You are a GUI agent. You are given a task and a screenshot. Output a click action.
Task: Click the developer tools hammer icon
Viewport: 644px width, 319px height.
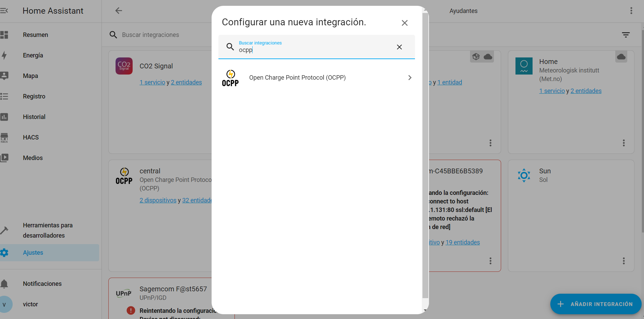tap(4, 230)
